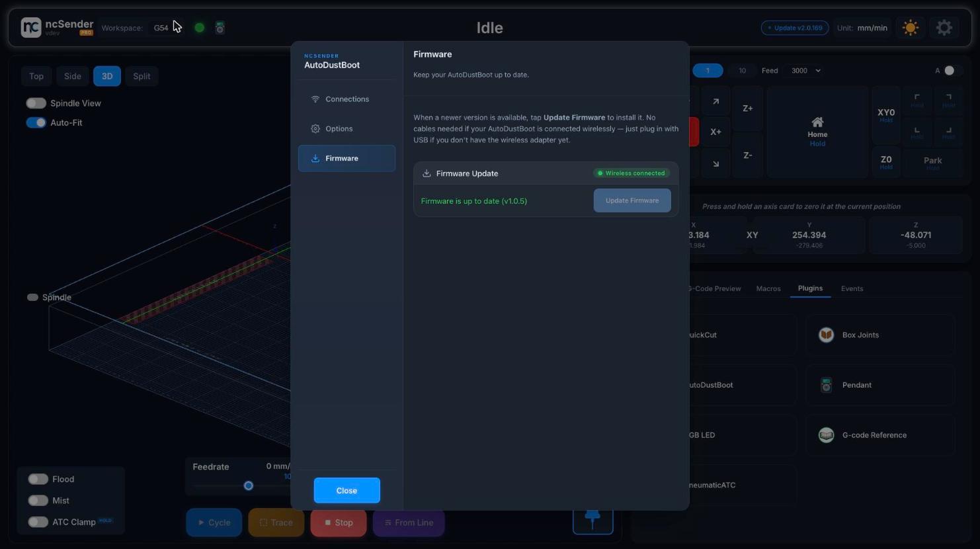The height and width of the screenshot is (549, 980).
Task: Open the Connections section
Action: [x=347, y=99]
